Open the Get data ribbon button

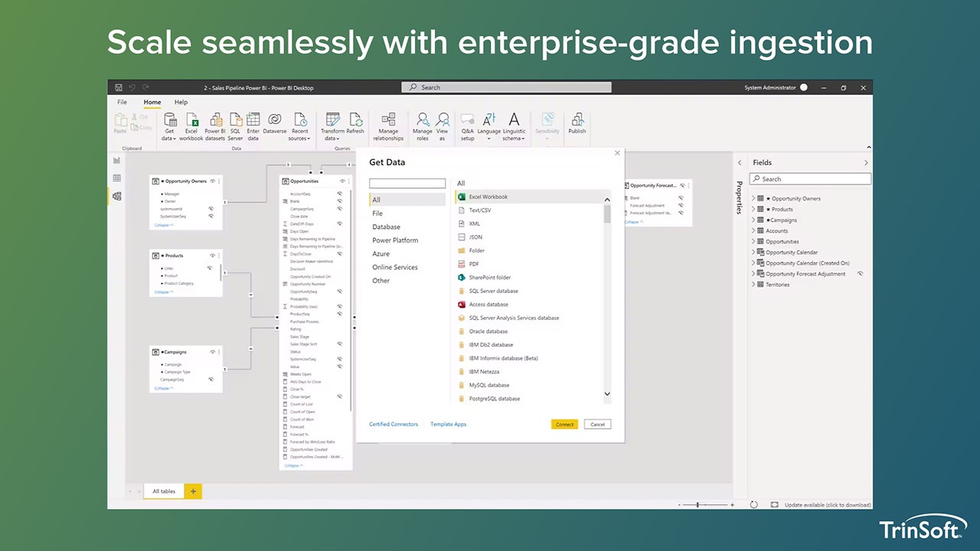pyautogui.click(x=169, y=126)
